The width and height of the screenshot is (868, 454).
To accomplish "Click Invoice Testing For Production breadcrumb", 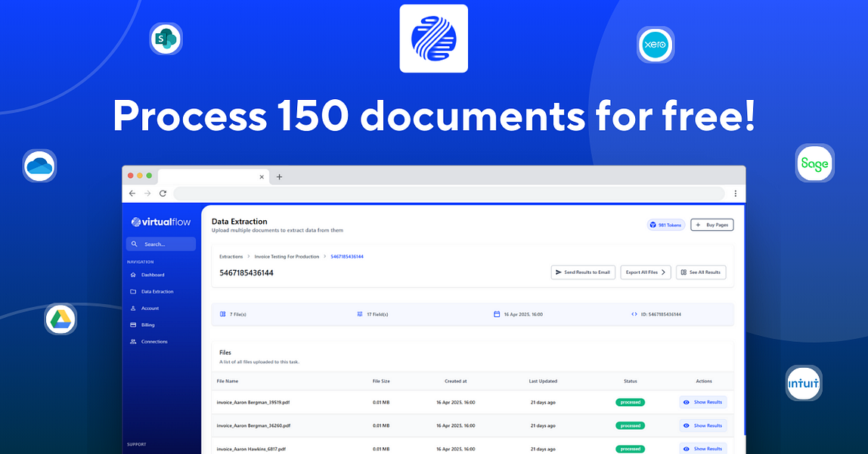I will click(287, 257).
